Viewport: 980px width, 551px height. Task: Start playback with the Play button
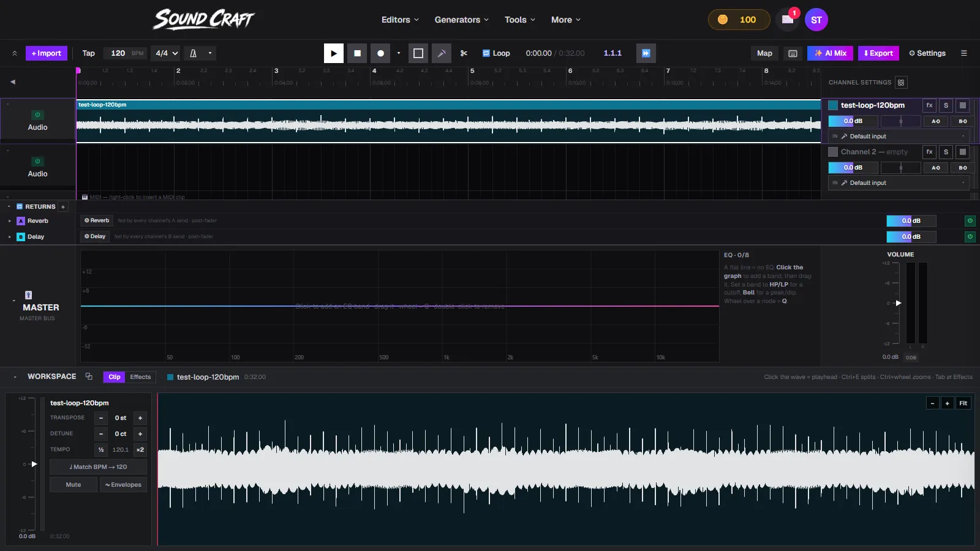pyautogui.click(x=333, y=53)
